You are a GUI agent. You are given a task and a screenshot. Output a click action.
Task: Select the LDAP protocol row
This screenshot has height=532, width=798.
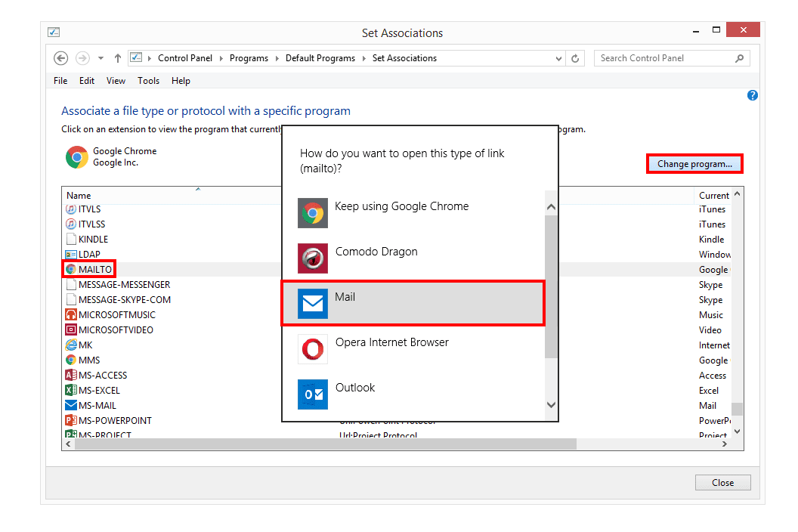(x=89, y=255)
